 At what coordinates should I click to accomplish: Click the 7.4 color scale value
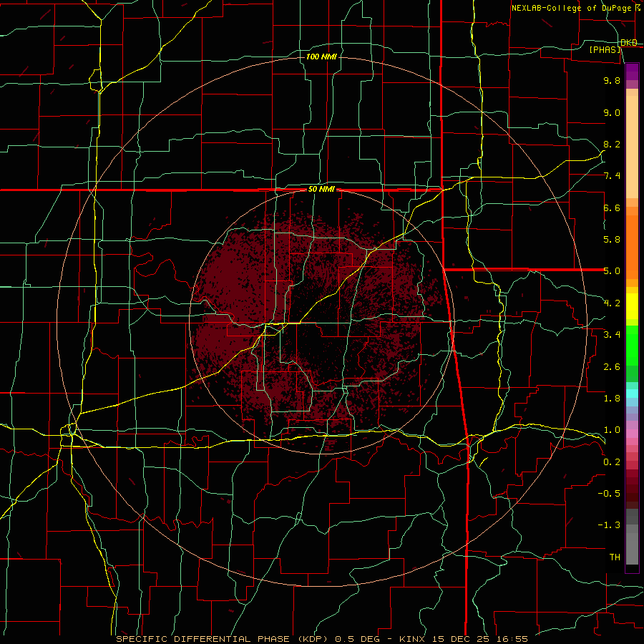pyautogui.click(x=612, y=176)
